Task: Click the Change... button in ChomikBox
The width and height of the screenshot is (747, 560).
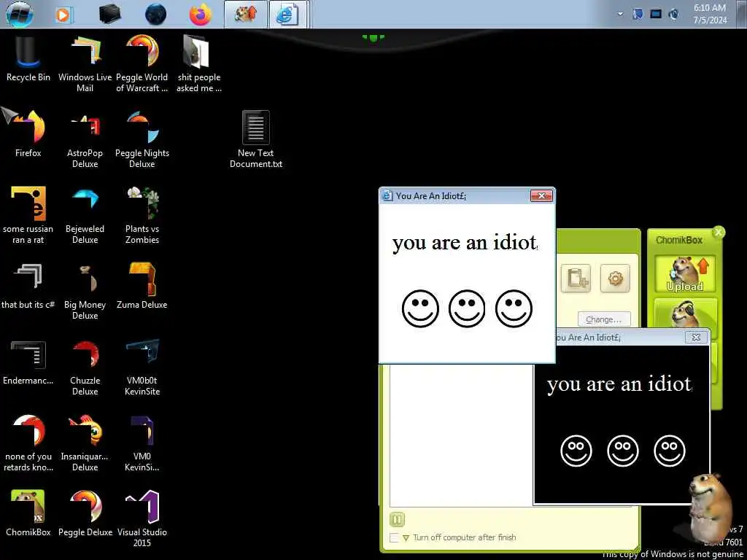Action: [604, 319]
